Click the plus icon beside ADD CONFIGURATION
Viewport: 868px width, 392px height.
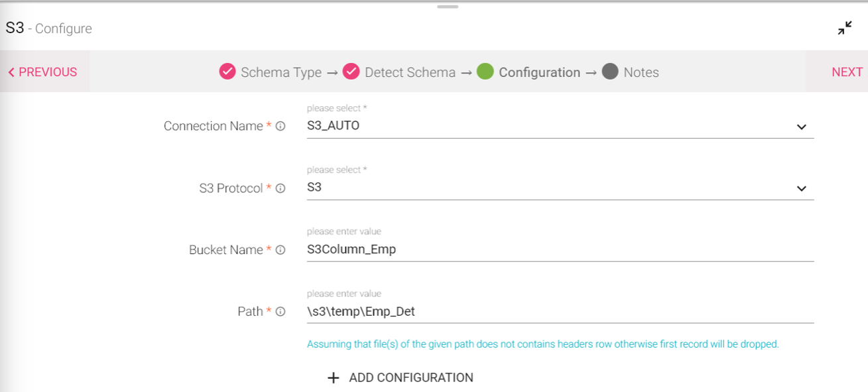334,377
